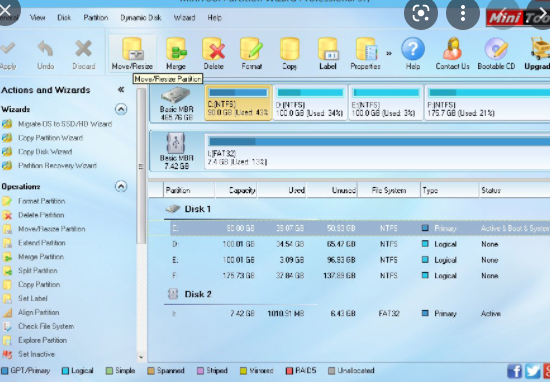Select the C: NTFS partition block

click(238, 102)
